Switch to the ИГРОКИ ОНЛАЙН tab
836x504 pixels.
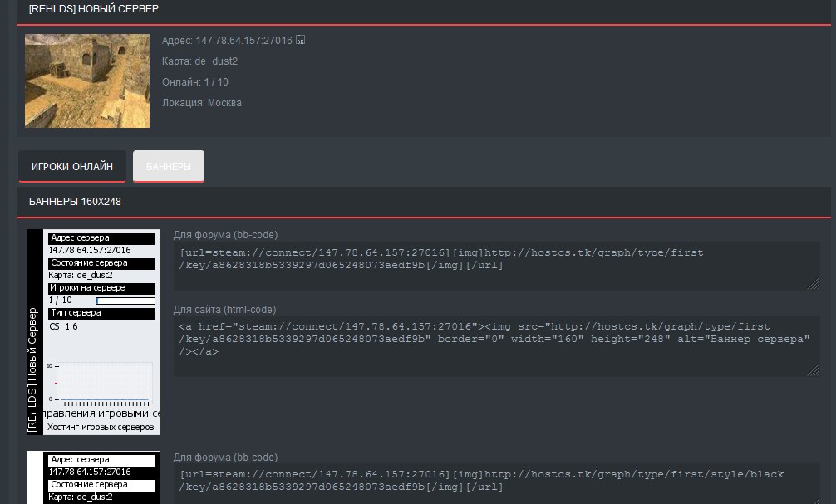click(72, 166)
